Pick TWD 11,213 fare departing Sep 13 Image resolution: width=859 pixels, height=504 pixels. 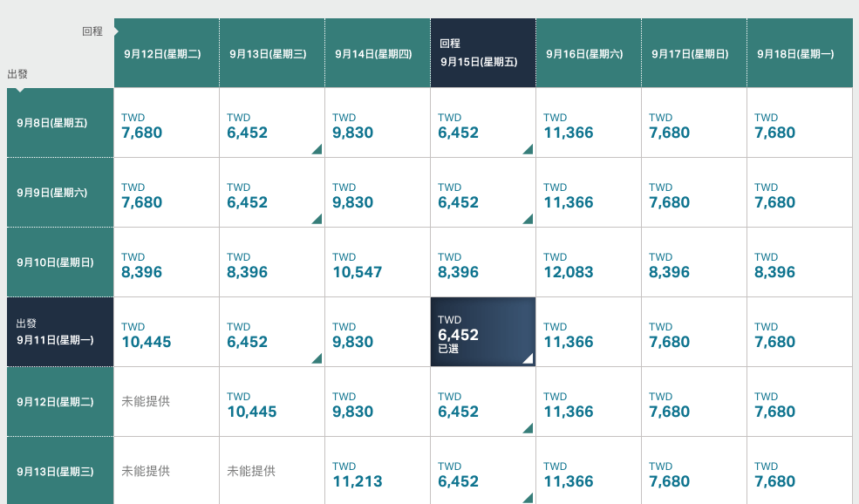click(378, 471)
